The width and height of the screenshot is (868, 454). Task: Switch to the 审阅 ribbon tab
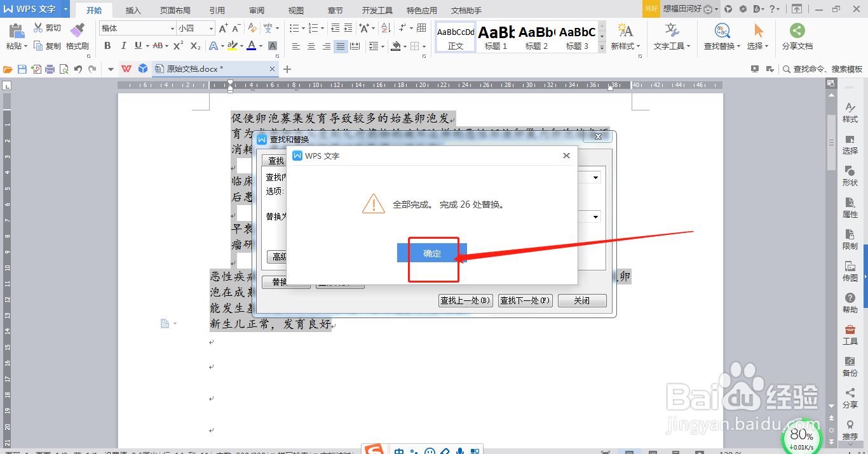click(x=257, y=10)
